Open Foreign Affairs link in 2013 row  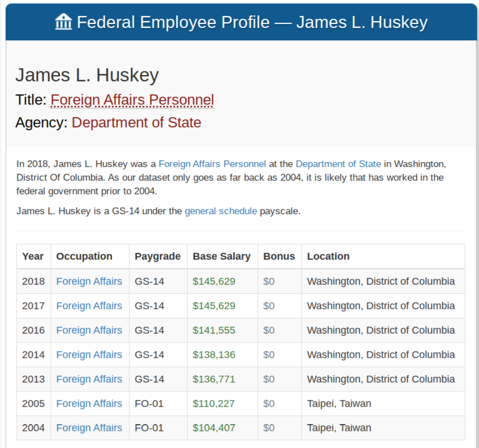click(x=89, y=379)
